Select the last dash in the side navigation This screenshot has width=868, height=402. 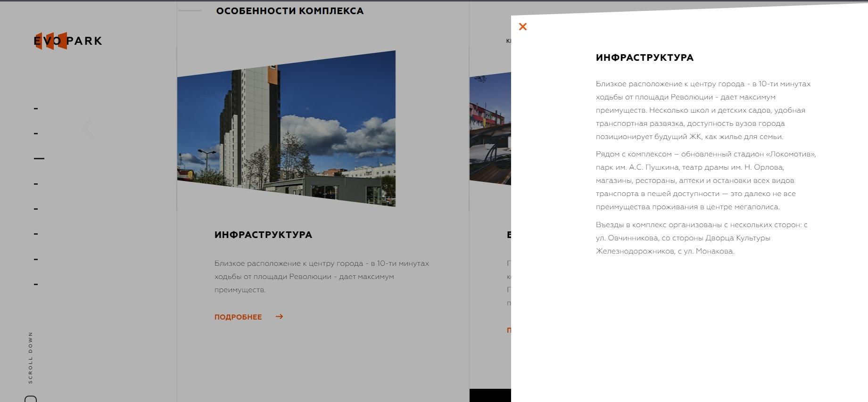coord(36,284)
